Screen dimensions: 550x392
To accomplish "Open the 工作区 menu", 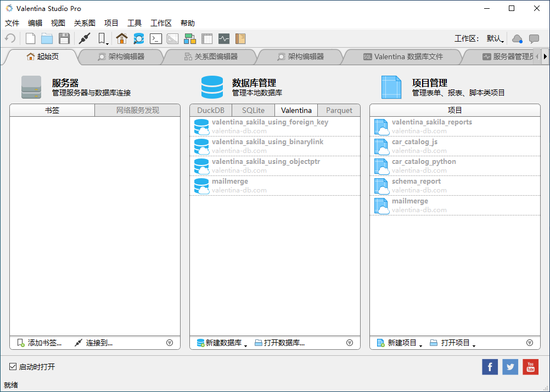I will [161, 23].
